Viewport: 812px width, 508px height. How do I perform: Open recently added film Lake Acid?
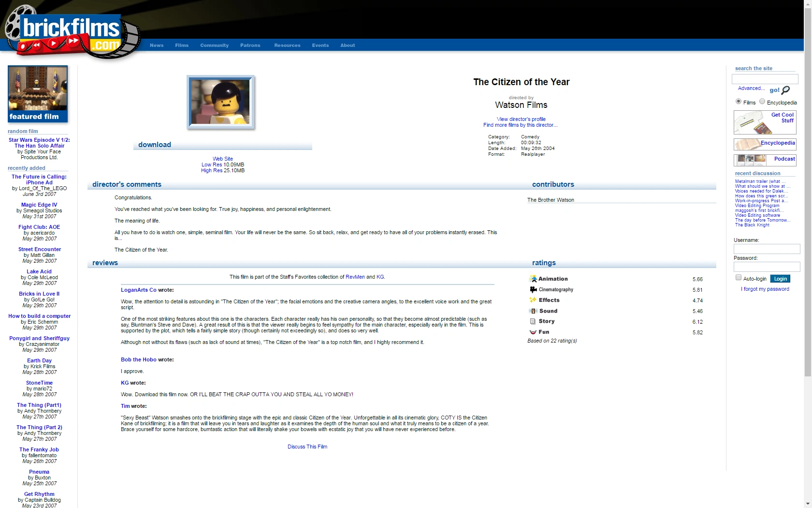click(x=39, y=271)
